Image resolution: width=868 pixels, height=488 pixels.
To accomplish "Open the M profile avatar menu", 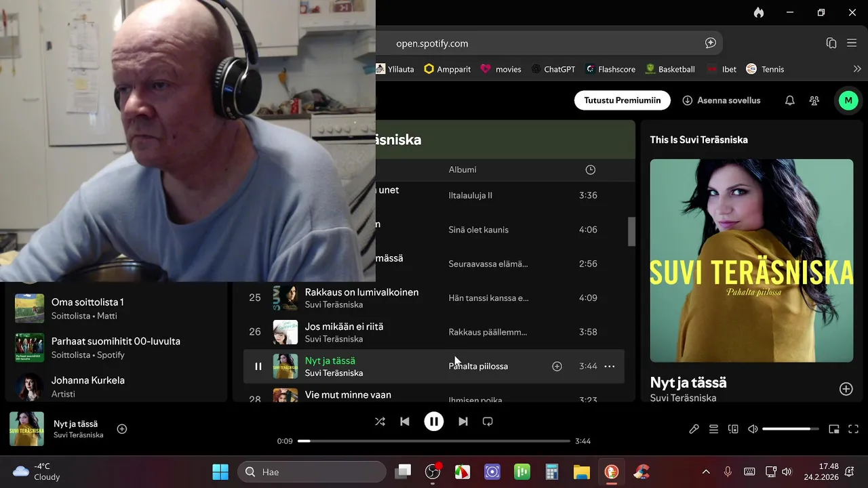I will [848, 100].
